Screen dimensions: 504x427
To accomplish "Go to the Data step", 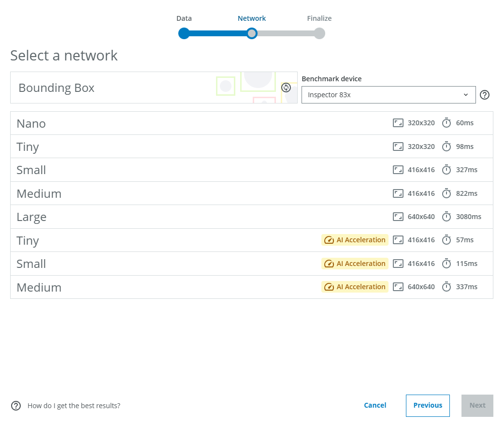I will pos(184,33).
